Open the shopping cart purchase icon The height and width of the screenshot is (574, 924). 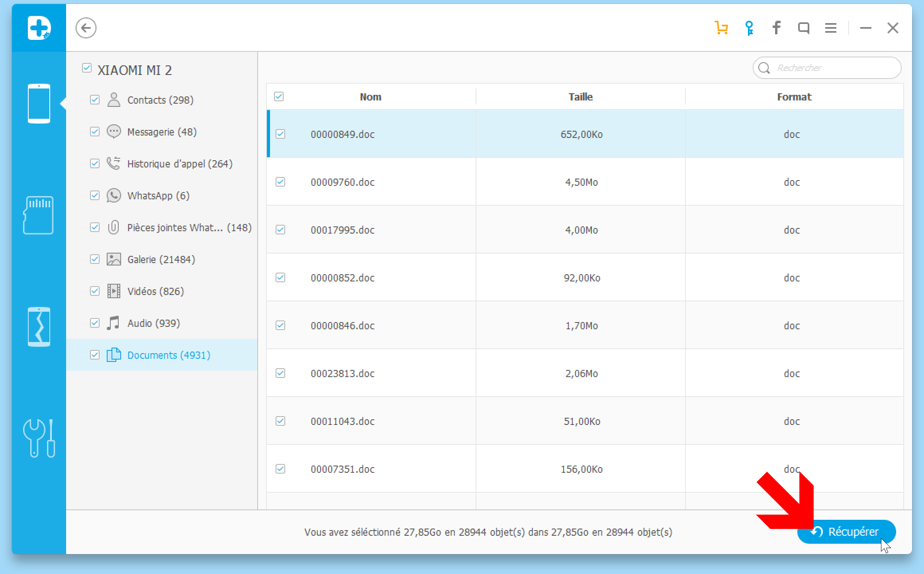pos(721,28)
